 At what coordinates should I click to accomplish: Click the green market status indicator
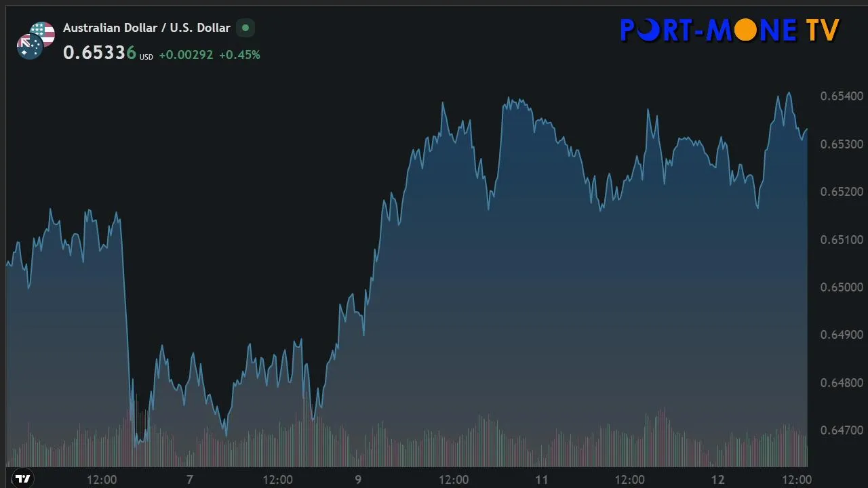pos(245,28)
